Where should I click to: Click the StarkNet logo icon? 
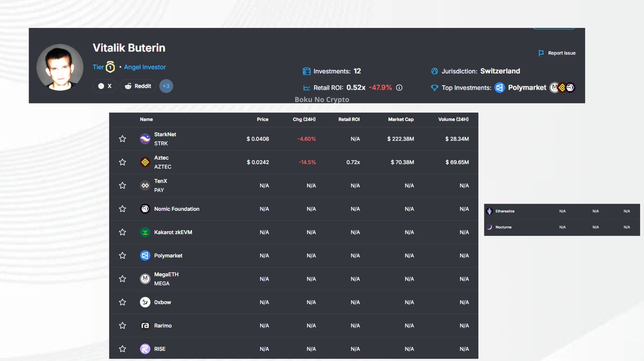coord(145,139)
